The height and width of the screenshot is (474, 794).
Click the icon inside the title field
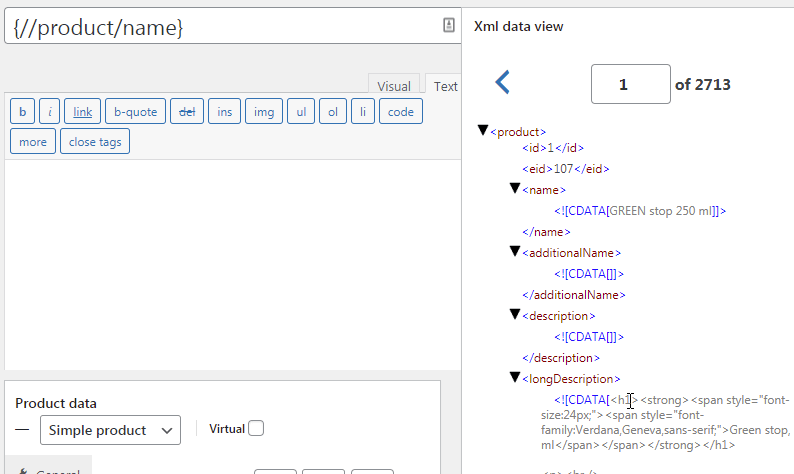pos(449,26)
